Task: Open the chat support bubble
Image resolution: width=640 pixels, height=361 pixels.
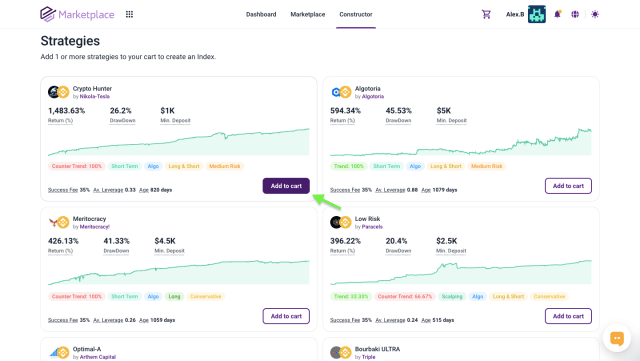Action: point(617,338)
